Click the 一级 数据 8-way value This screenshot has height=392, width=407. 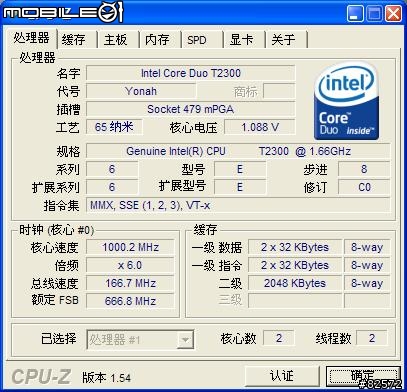367,247
